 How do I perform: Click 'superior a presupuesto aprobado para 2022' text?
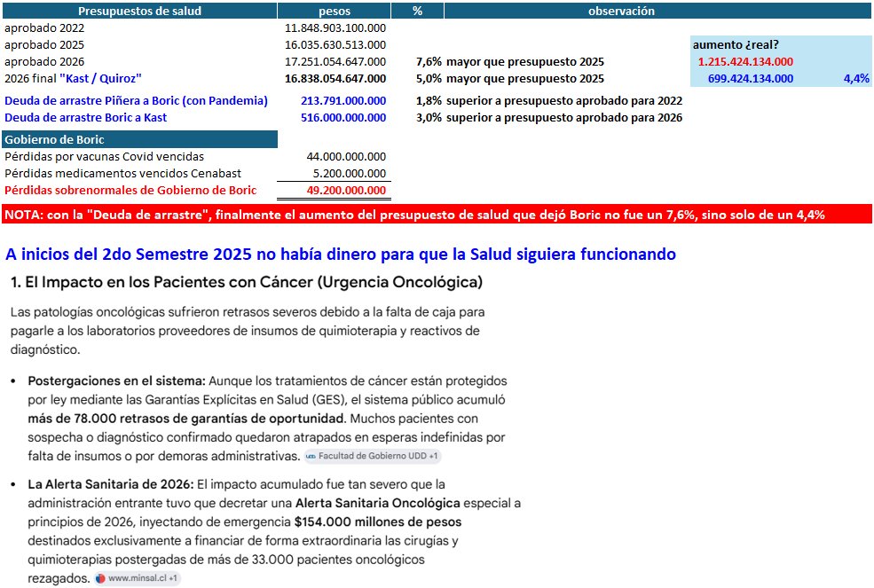tap(564, 100)
